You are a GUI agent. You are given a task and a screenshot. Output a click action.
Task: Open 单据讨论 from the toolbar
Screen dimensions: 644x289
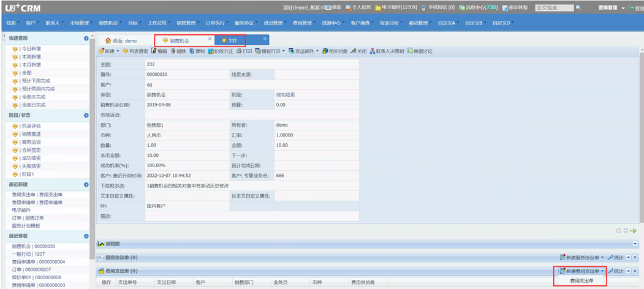[419, 51]
